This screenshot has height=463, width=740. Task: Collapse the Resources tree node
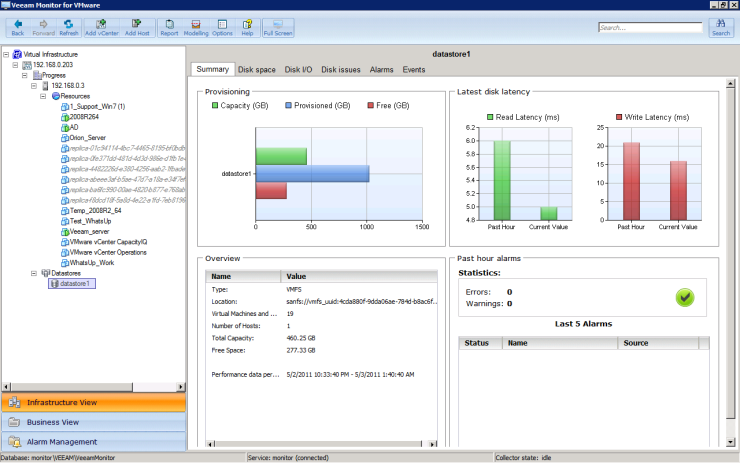(43, 96)
